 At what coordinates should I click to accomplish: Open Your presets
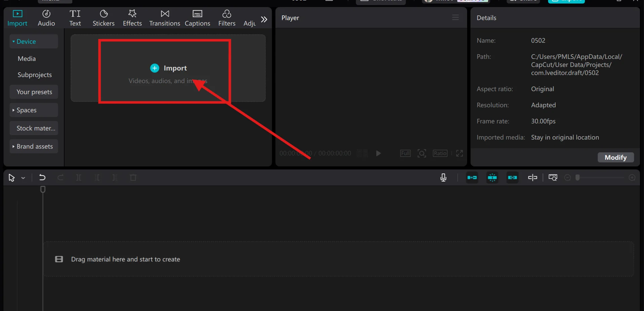pyautogui.click(x=34, y=92)
